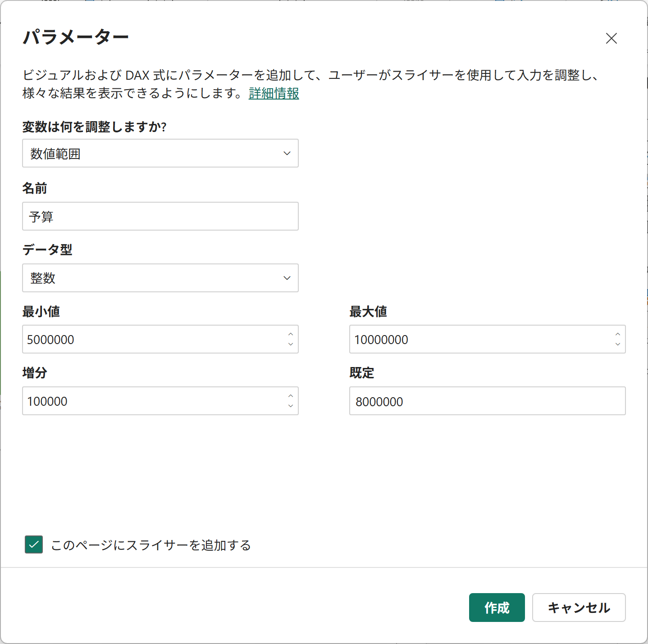Screen dimensions: 648x644
Task: Increase 最小値 with the up arrow
Action: click(291, 334)
